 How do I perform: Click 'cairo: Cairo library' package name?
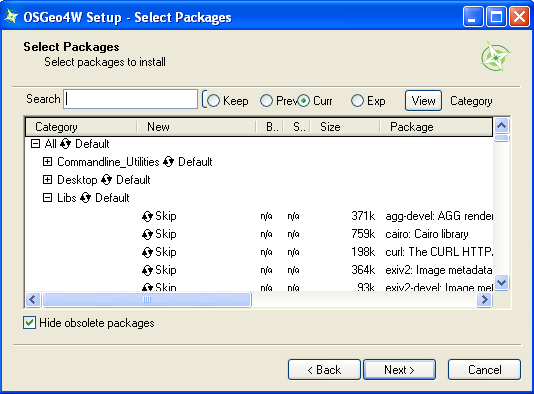tap(427, 234)
